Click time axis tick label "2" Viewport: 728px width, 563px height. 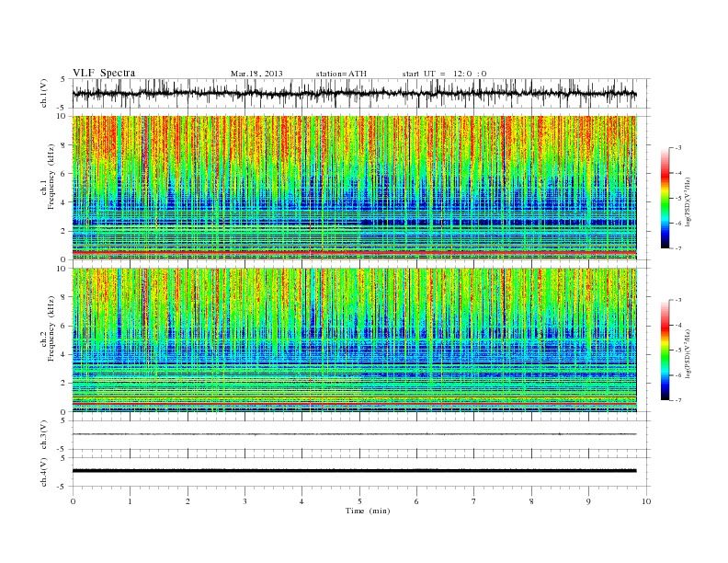coord(188,501)
